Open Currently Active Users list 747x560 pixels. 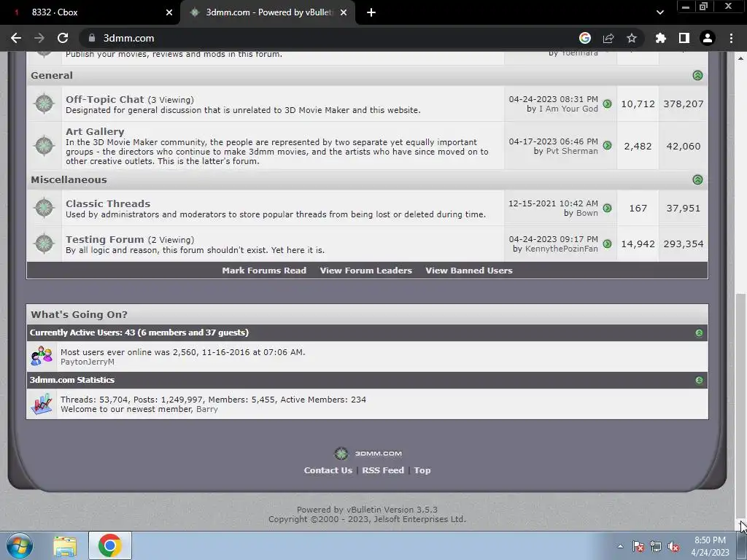coord(139,332)
